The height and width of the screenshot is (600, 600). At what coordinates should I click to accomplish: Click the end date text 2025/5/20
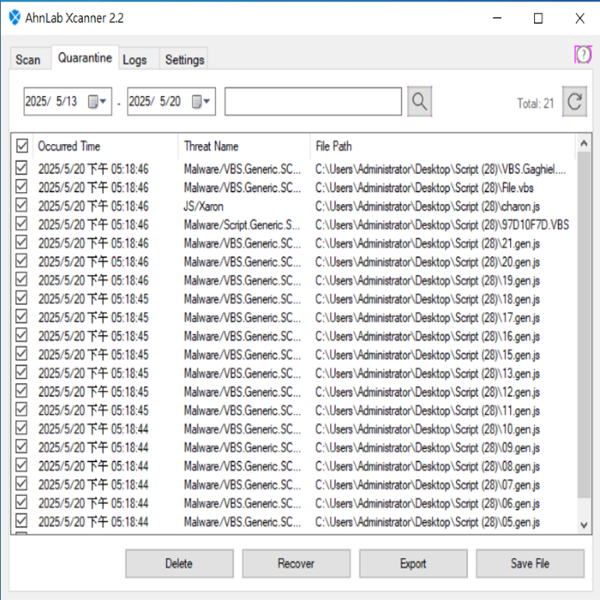(155, 101)
